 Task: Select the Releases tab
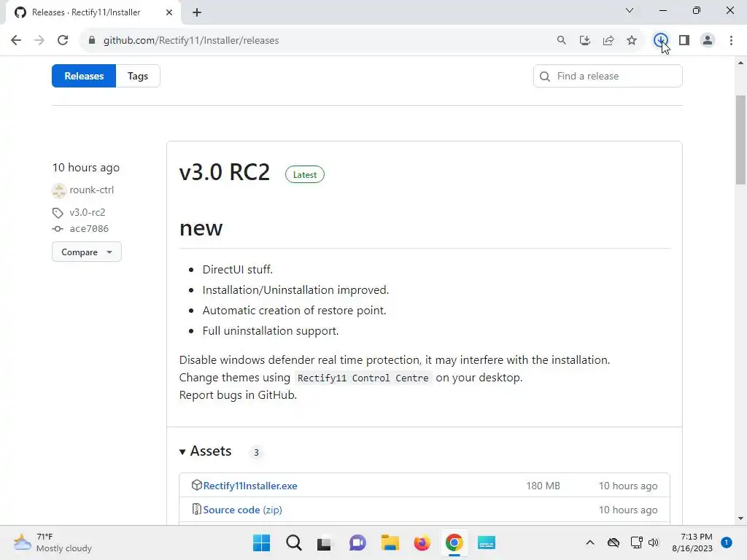coord(84,76)
